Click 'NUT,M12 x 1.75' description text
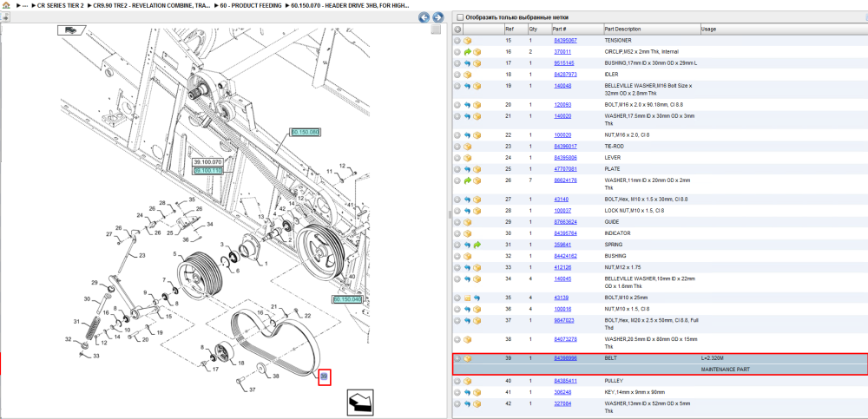Image resolution: width=868 pixels, height=419 pixels. [x=623, y=267]
